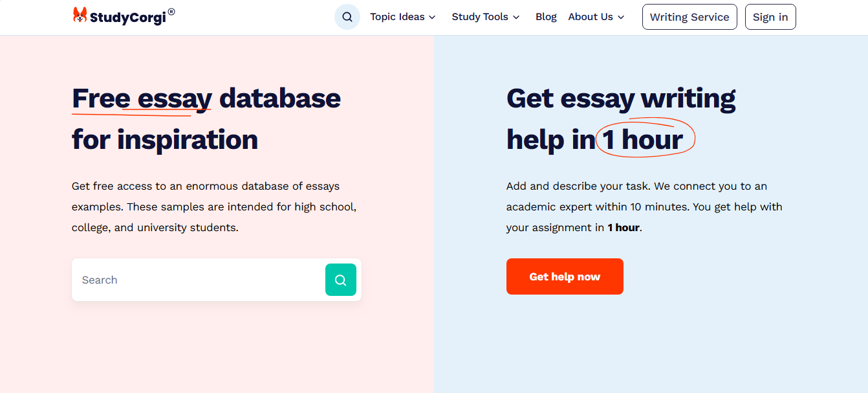Click the StudyCorgi corgi logo icon
This screenshot has height=393, width=868.
[80, 16]
